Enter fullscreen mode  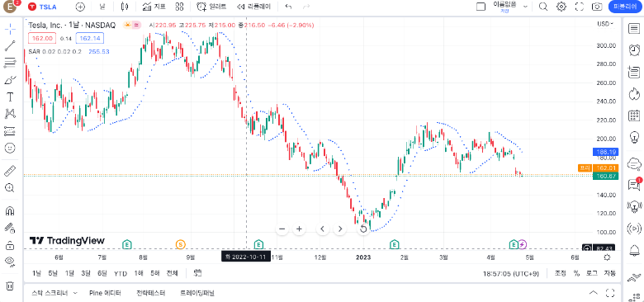tap(579, 7)
